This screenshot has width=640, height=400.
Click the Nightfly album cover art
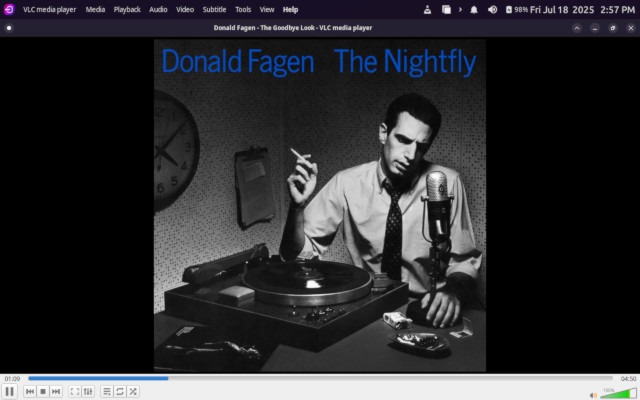pyautogui.click(x=320, y=205)
